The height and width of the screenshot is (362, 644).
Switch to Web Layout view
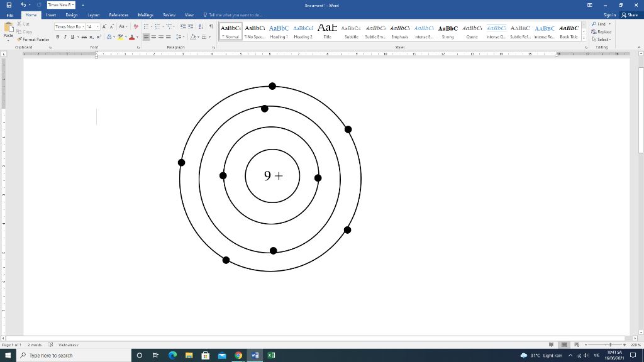tap(577, 345)
